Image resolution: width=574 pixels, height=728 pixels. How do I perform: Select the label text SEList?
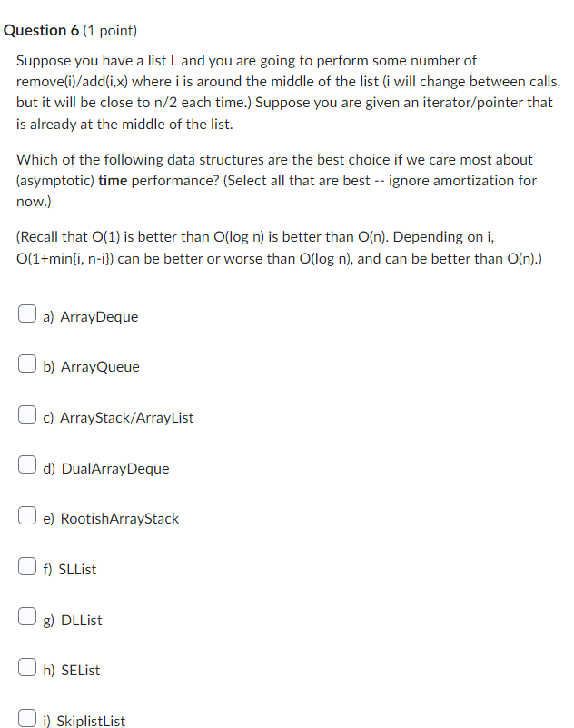76,670
